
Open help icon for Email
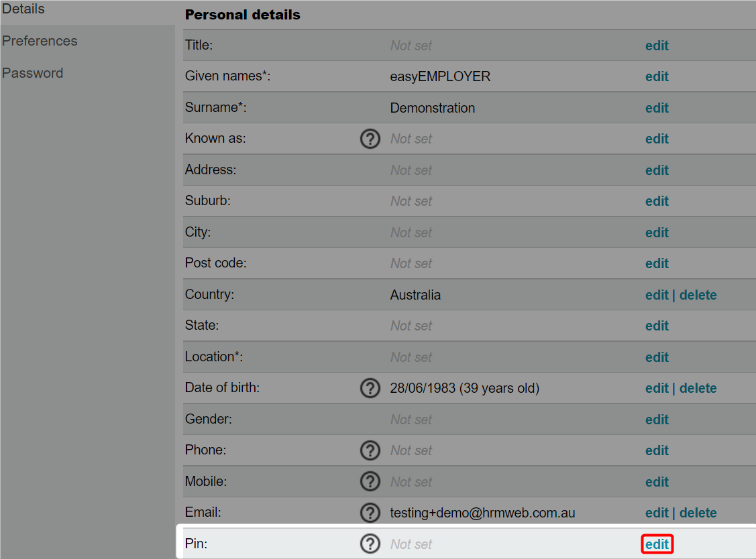pos(370,513)
